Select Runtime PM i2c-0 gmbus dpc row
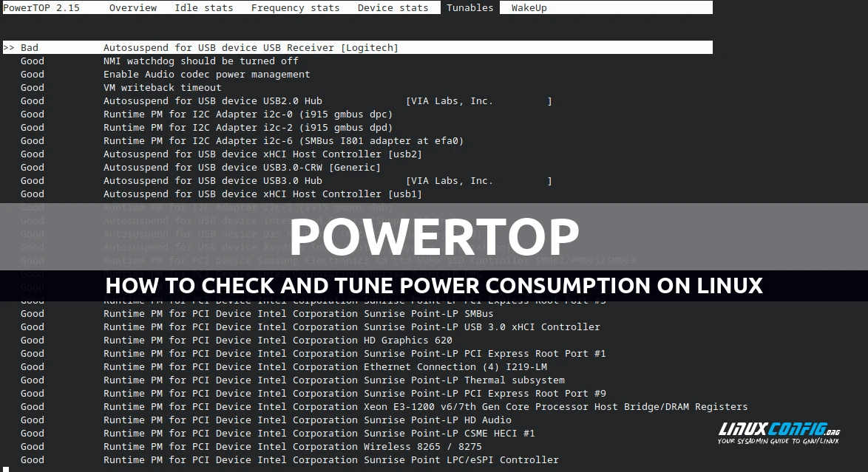 point(206,114)
